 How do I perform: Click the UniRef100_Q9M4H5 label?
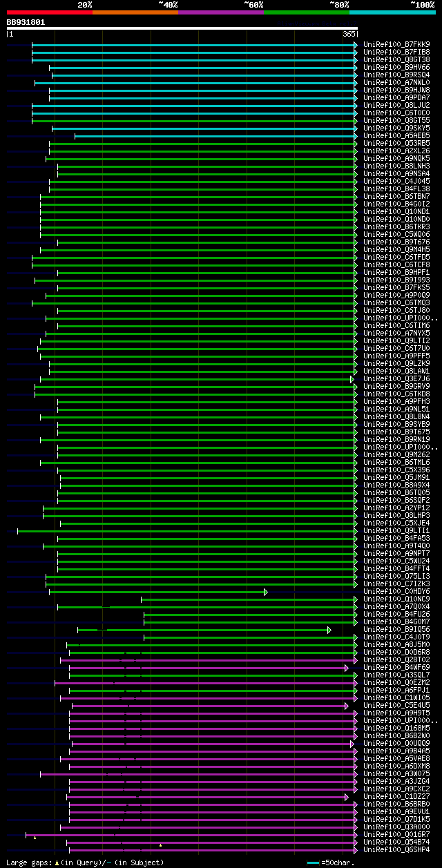[x=396, y=250]
